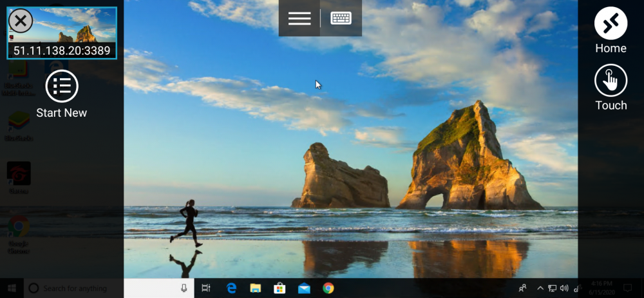Open the People icon in system tray
This screenshot has height=298, width=644.
(x=524, y=288)
